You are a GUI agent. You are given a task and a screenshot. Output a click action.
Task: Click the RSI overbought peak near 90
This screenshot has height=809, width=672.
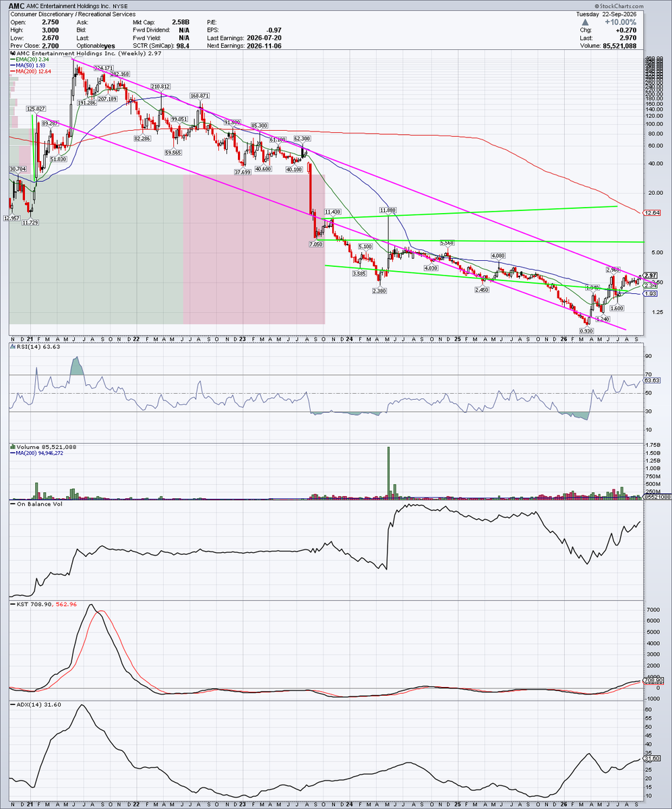click(x=76, y=365)
